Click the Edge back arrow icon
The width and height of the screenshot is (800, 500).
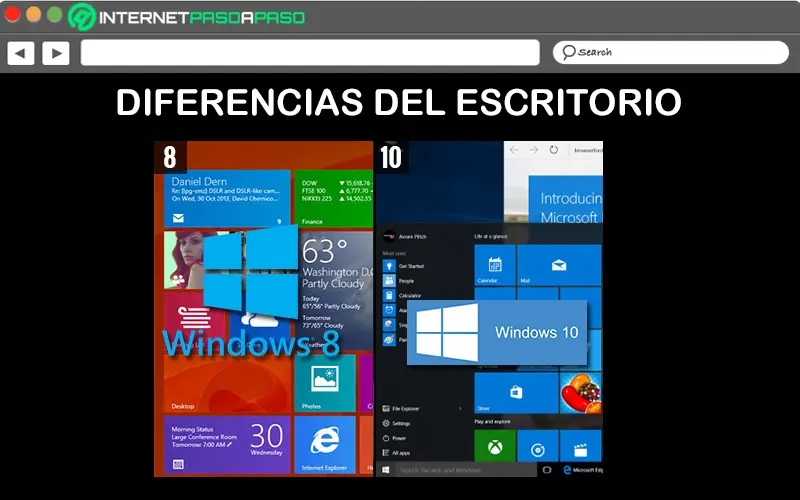[514, 150]
